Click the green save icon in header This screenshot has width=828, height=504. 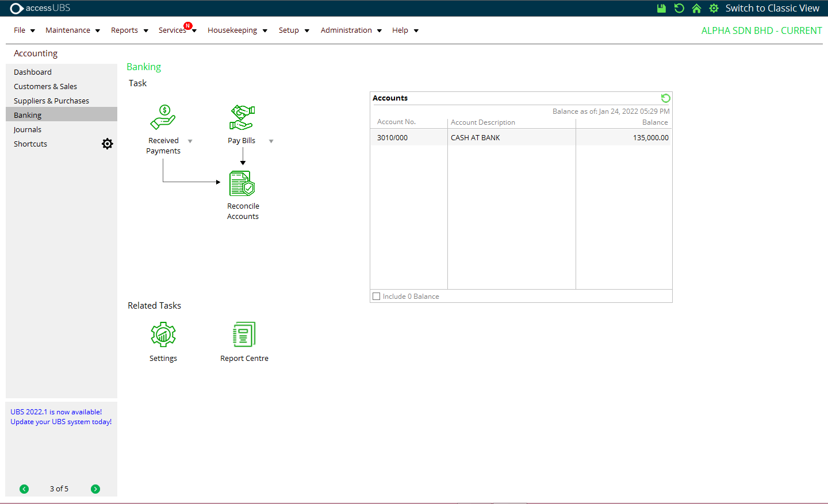661,8
